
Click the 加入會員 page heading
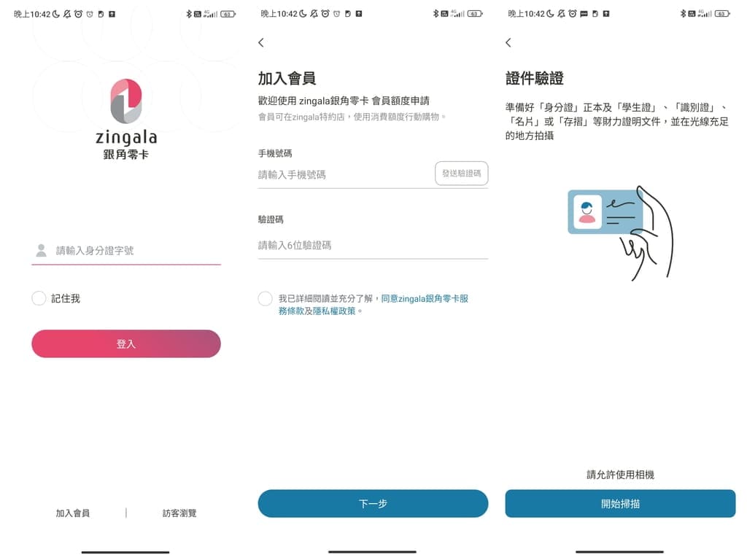287,78
